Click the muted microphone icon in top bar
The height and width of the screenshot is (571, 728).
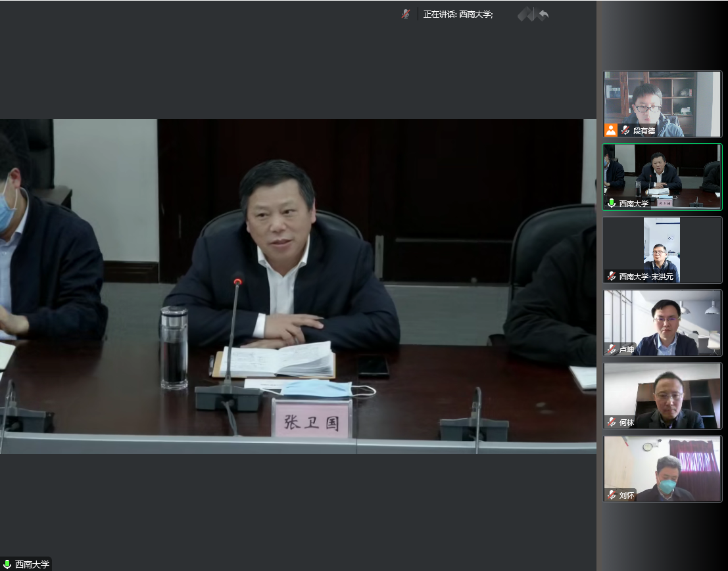click(x=406, y=14)
